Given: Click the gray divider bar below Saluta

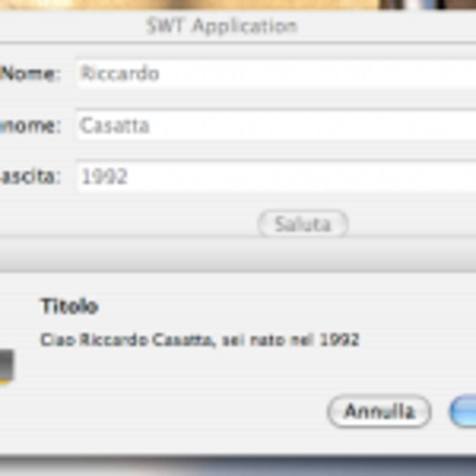Looking at the screenshot, I should point(238,255).
